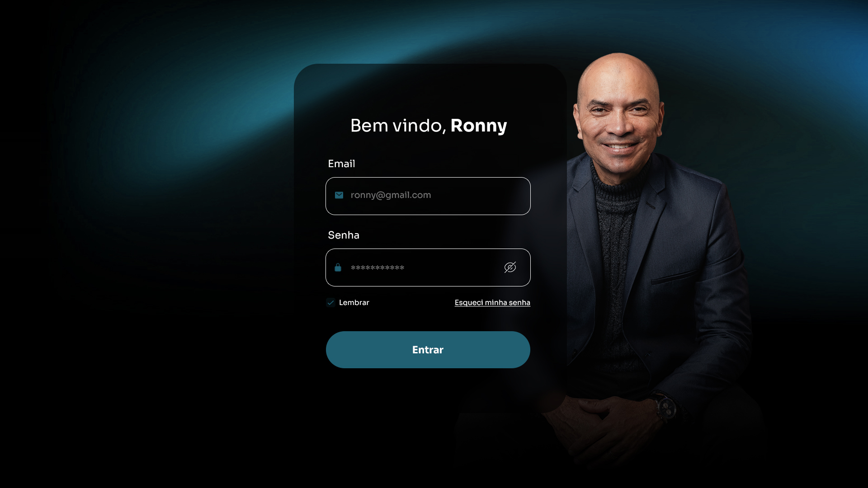Uncheck the Lembrar checkbox
868x488 pixels.
[x=330, y=303]
